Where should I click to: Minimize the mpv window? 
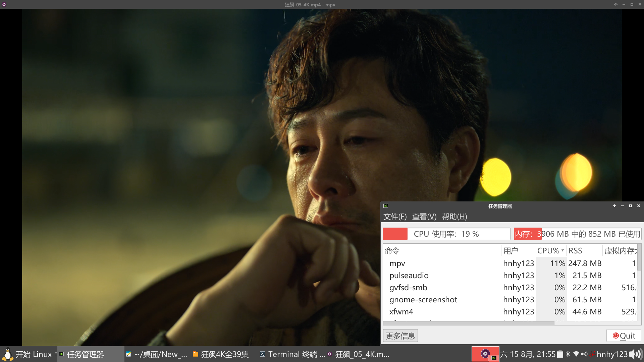click(624, 4)
